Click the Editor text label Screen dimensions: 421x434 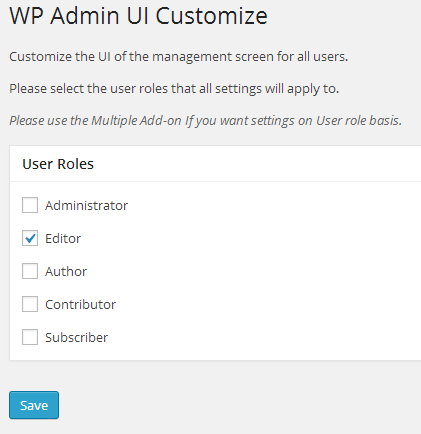point(63,238)
